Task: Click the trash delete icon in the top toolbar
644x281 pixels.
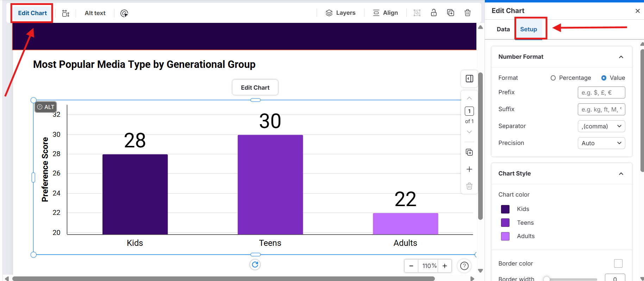Action: (467, 13)
